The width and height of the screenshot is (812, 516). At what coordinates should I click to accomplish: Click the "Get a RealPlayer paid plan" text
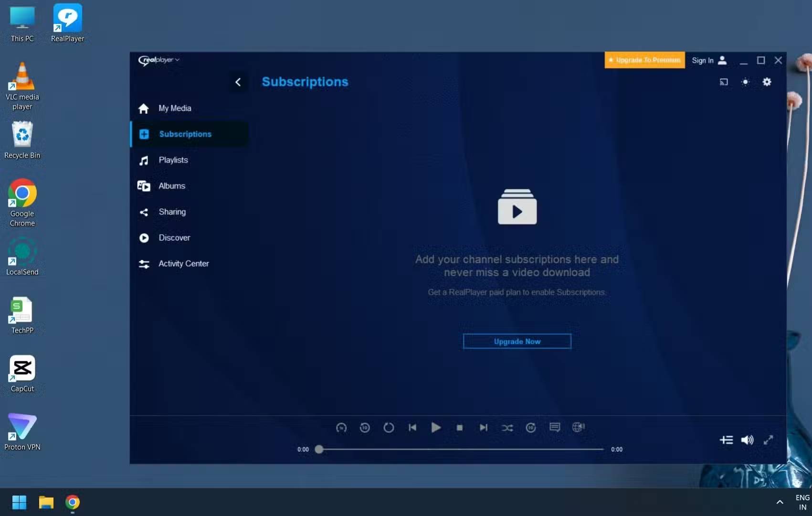coord(517,292)
